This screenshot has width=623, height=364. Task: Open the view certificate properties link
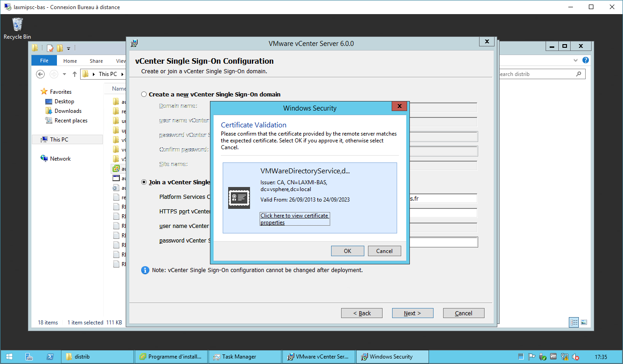[x=294, y=219]
